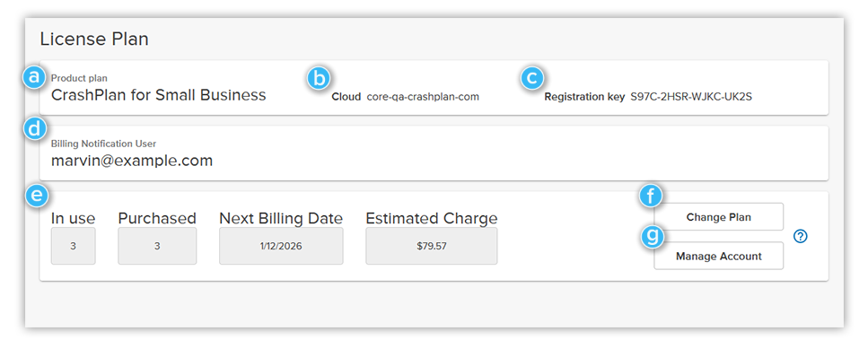
Task: Open the Change Plan button
Action: point(718,217)
